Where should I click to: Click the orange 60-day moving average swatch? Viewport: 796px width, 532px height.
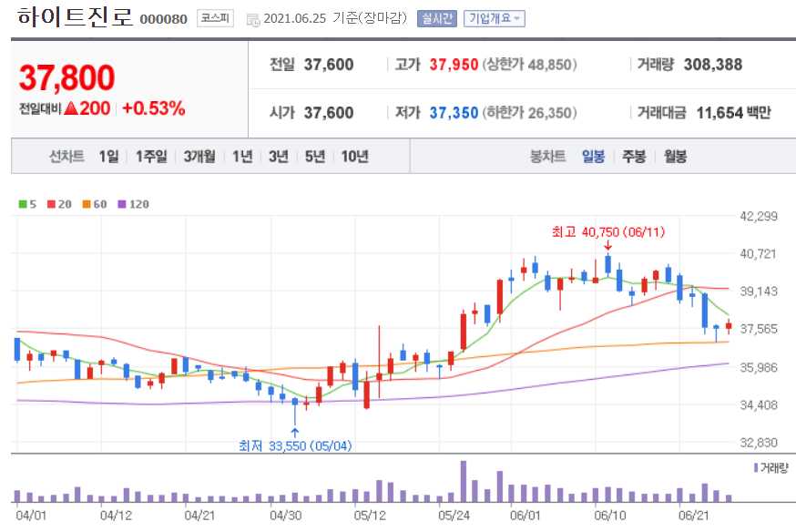[x=87, y=204]
